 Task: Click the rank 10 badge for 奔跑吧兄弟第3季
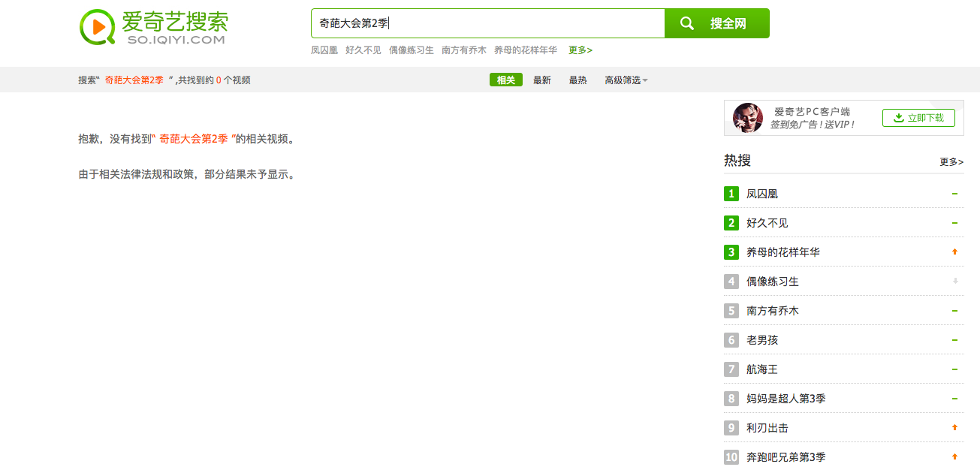(731, 457)
